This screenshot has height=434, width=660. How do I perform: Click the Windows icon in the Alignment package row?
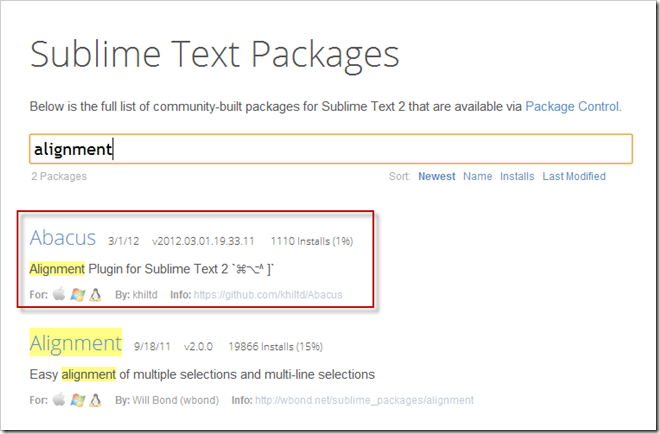pyautogui.click(x=76, y=400)
